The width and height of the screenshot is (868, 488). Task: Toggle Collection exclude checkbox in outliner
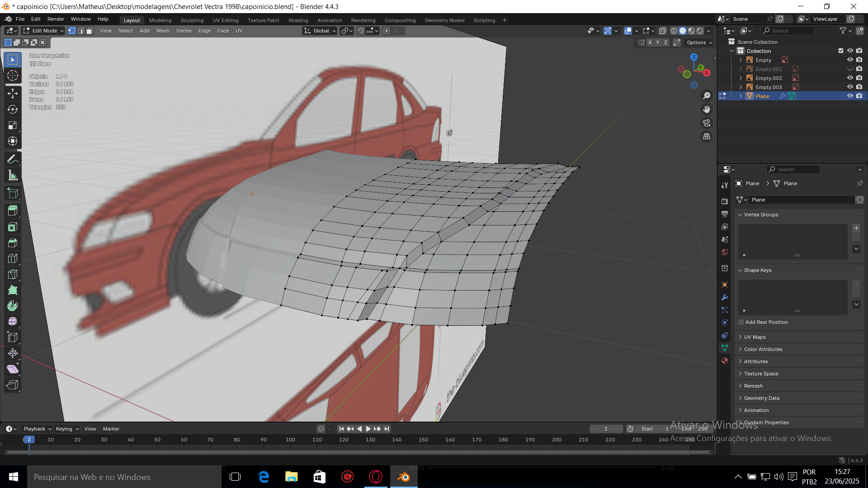tap(841, 51)
